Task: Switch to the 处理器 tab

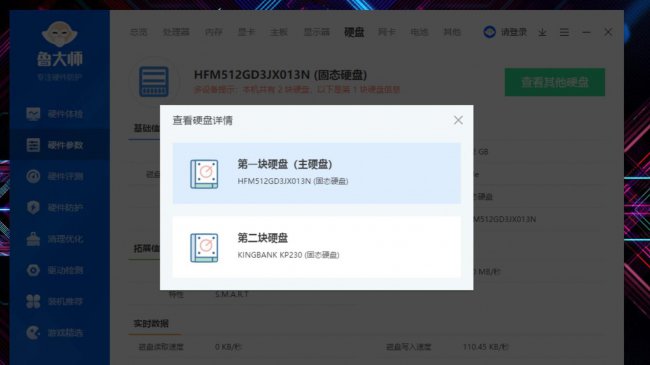Action: [176, 32]
